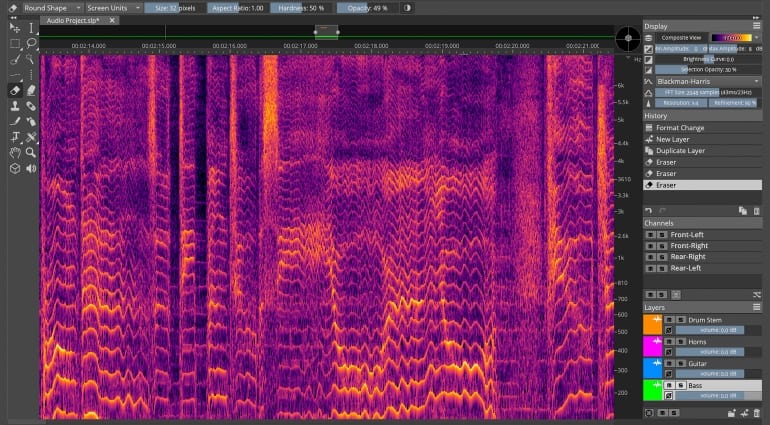The height and width of the screenshot is (425, 770).
Task: Activate the Eraser tool in toolbox
Action: [x=15, y=90]
